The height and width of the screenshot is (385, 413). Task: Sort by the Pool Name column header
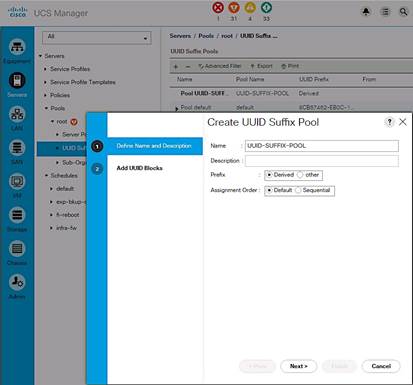coord(250,79)
